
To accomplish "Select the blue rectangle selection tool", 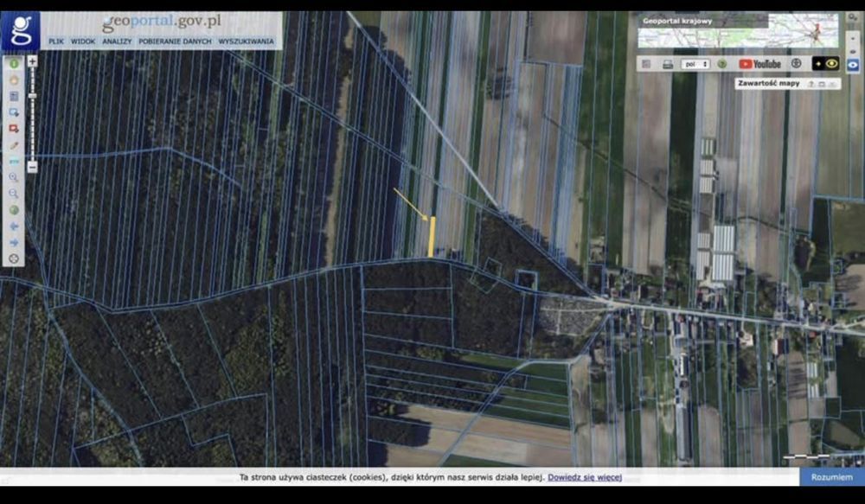I will coord(14,112).
